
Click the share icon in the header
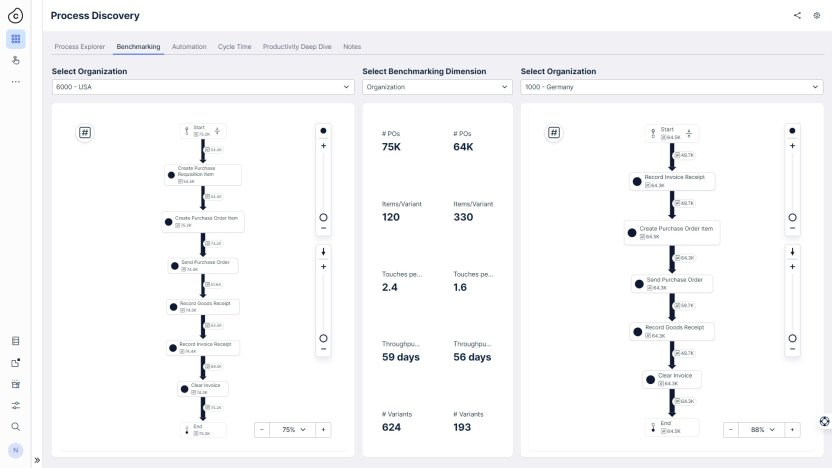pyautogui.click(x=797, y=16)
